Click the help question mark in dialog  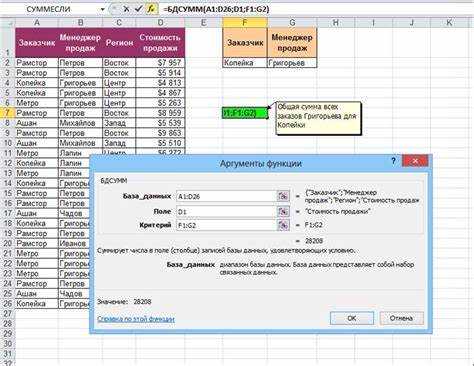click(x=393, y=161)
